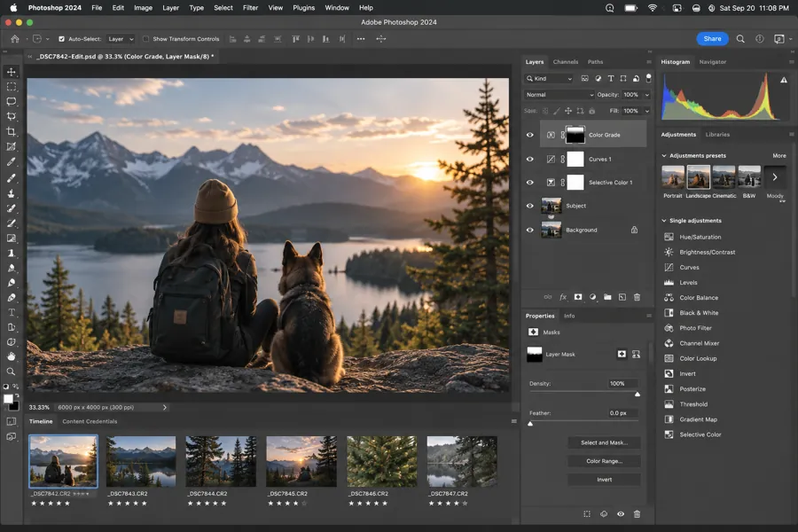
Task: Open status bar info arrow
Action: [x=164, y=407]
